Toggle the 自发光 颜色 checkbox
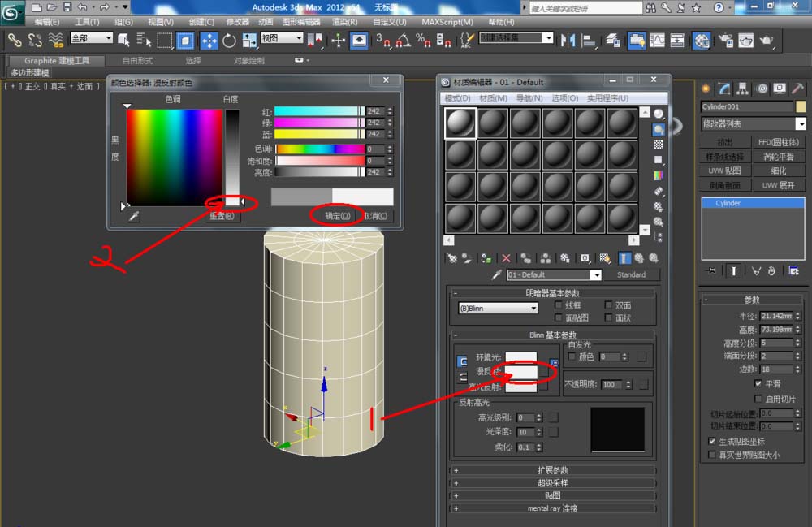Screen dimensions: 812x527 (x=572, y=356)
